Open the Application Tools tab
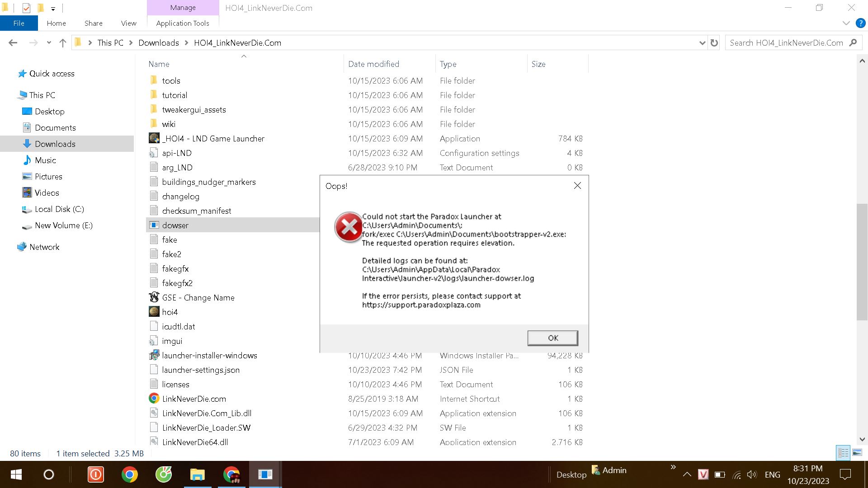The height and width of the screenshot is (488, 868). coord(183,23)
